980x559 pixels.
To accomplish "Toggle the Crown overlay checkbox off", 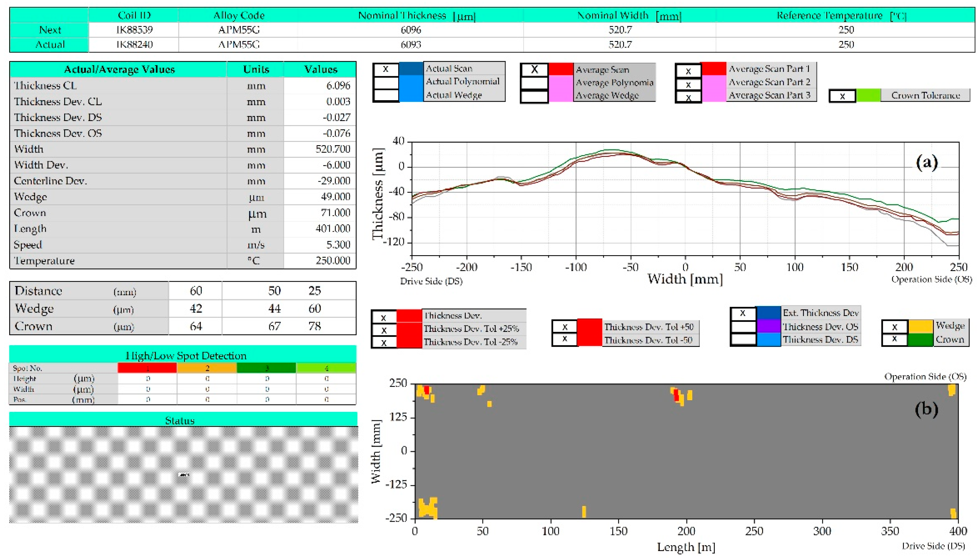I will point(894,339).
